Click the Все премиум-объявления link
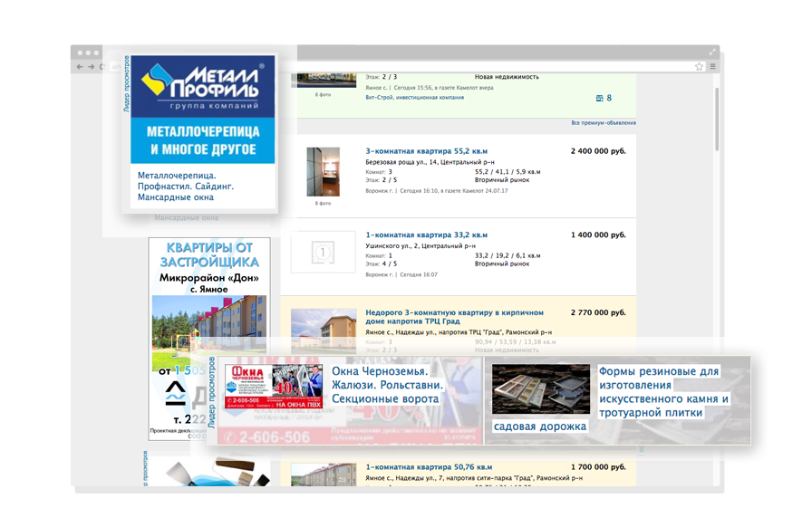Viewport: 812px width, 527px height. tap(603, 123)
